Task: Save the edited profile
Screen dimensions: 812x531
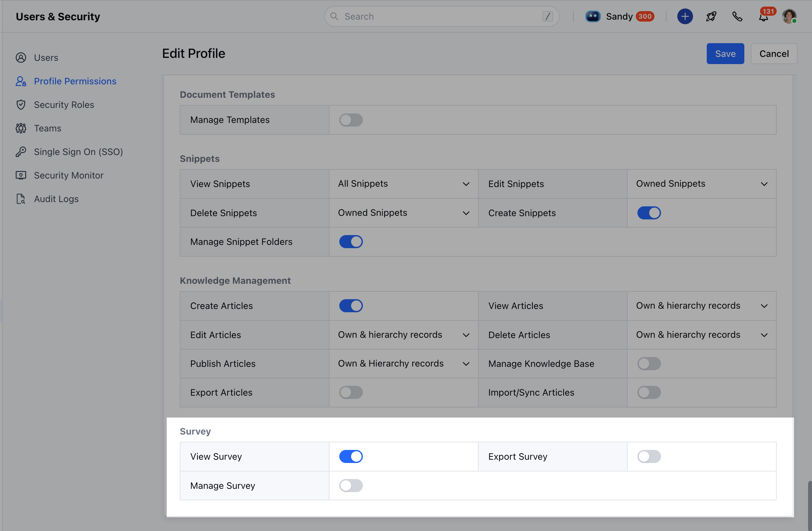Action: tap(725, 54)
